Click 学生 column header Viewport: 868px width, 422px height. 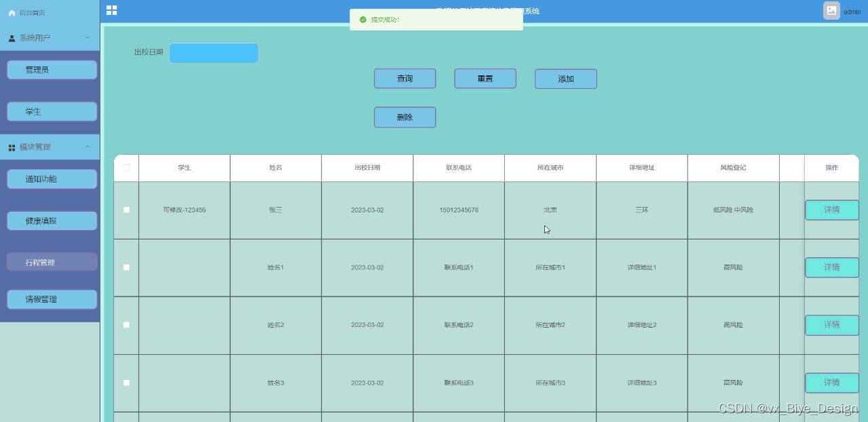click(184, 168)
